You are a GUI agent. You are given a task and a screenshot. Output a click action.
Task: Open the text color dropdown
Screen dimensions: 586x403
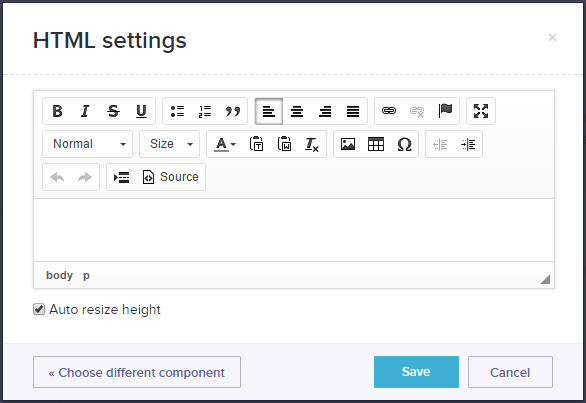point(225,144)
